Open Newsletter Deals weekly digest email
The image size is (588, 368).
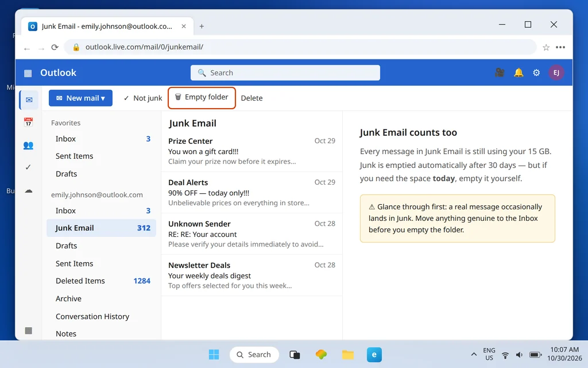[252, 275]
